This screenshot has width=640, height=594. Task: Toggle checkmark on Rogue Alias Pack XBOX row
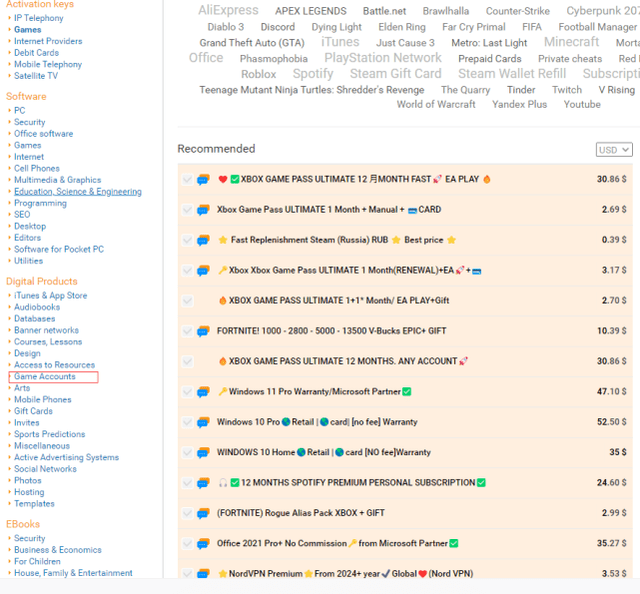[187, 513]
